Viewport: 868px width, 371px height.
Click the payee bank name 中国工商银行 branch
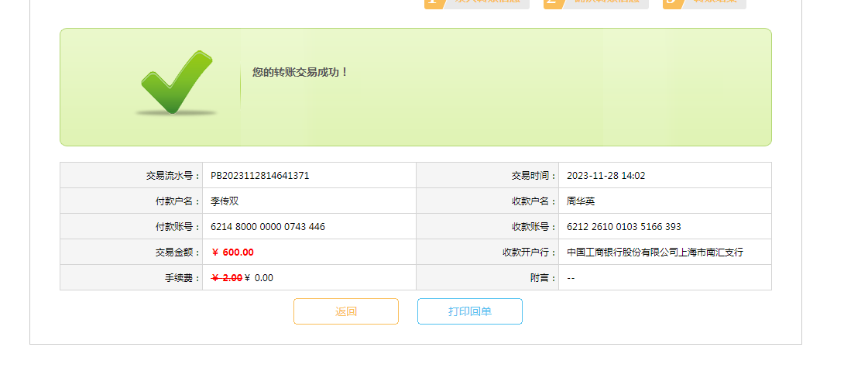654,252
